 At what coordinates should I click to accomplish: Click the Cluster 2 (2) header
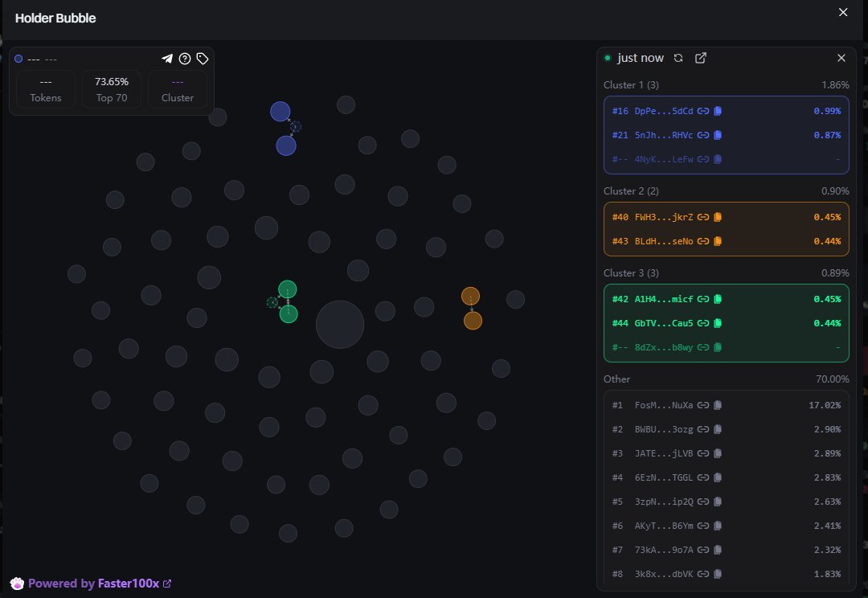pyautogui.click(x=631, y=191)
